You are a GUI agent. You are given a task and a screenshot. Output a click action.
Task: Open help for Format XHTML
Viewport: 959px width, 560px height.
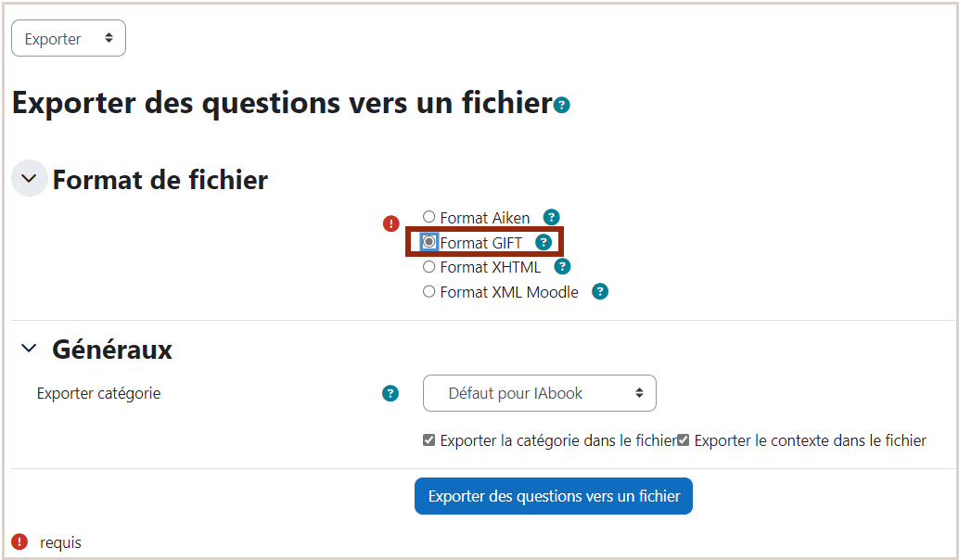click(562, 266)
